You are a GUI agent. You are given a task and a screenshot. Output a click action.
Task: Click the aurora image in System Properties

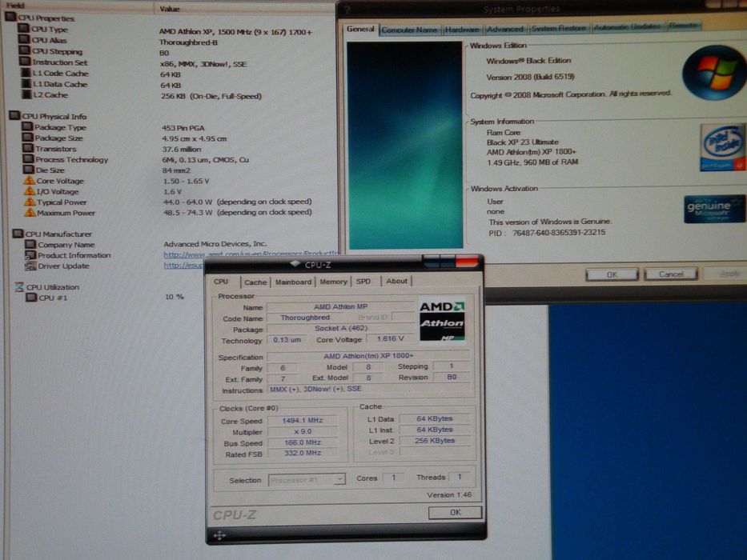pos(404,146)
